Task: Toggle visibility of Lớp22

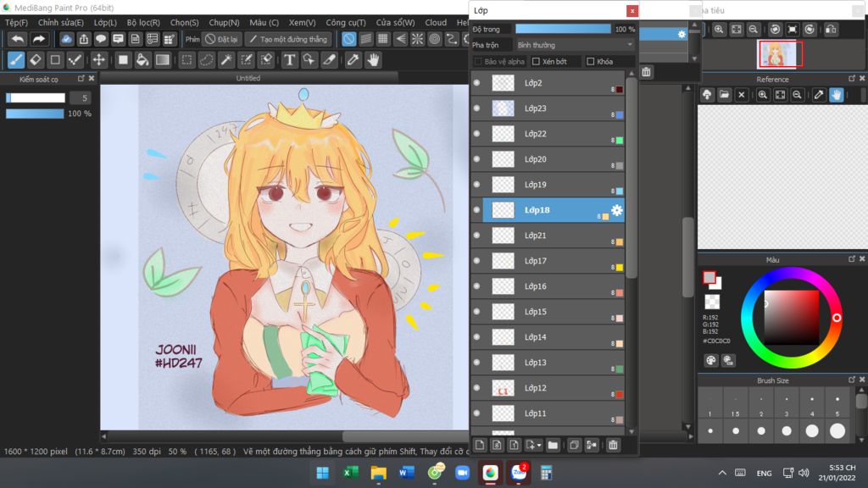Action: point(476,134)
